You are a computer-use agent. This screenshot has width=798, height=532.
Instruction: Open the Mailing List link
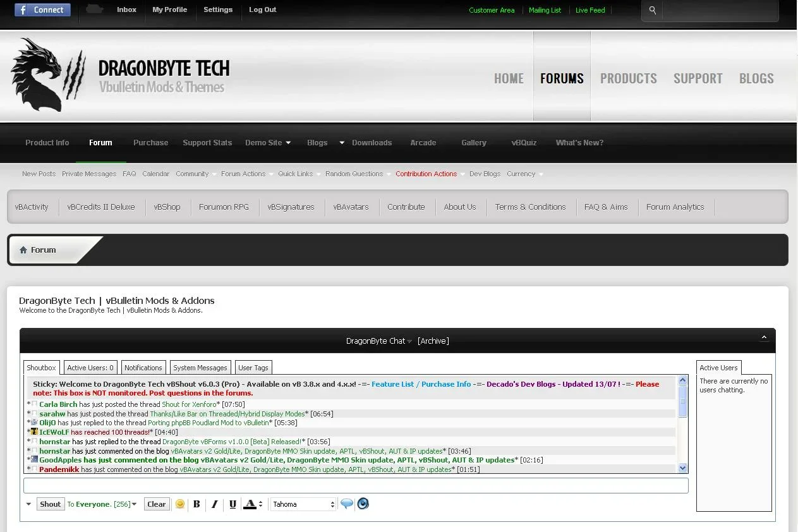(545, 10)
